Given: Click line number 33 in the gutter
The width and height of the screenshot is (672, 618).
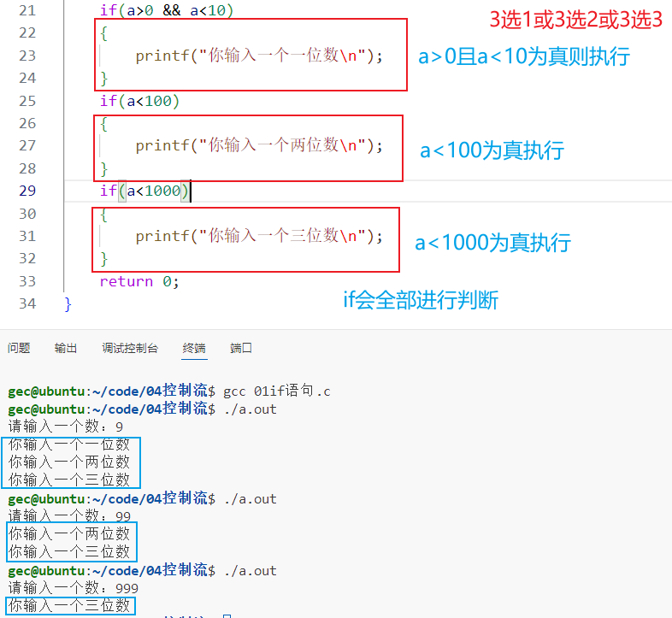Looking at the screenshot, I should click(x=27, y=281).
